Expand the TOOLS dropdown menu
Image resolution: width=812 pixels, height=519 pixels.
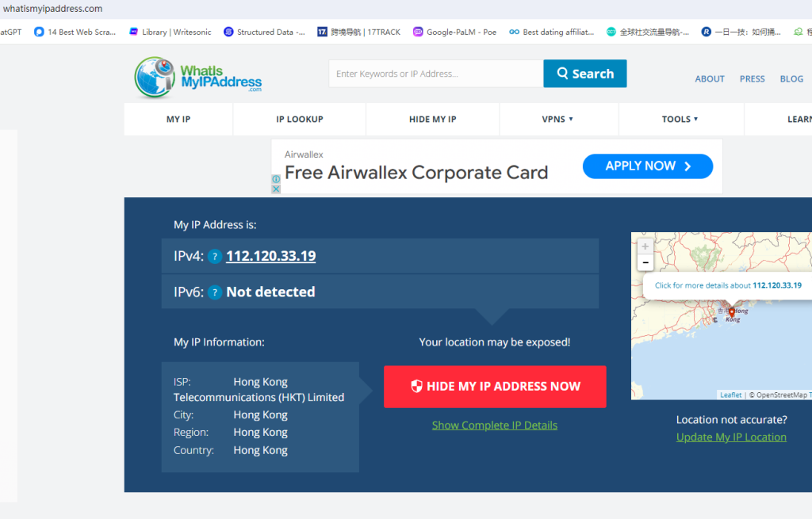pos(680,120)
